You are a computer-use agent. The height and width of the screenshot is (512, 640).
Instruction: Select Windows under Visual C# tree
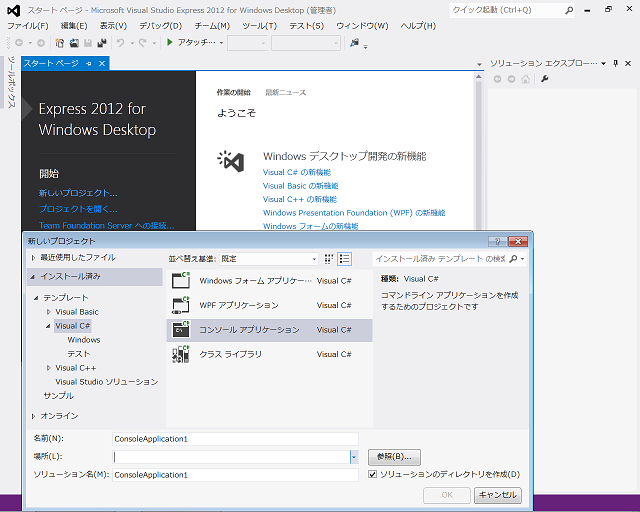tap(84, 340)
